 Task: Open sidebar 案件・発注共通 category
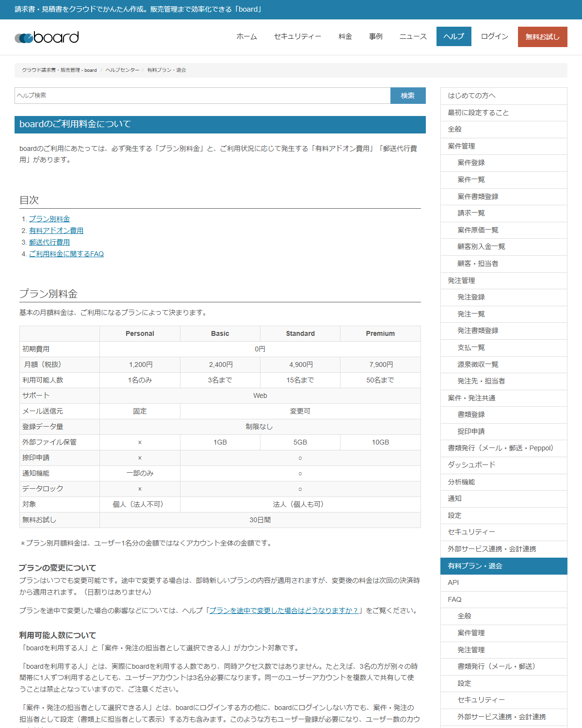click(x=503, y=398)
